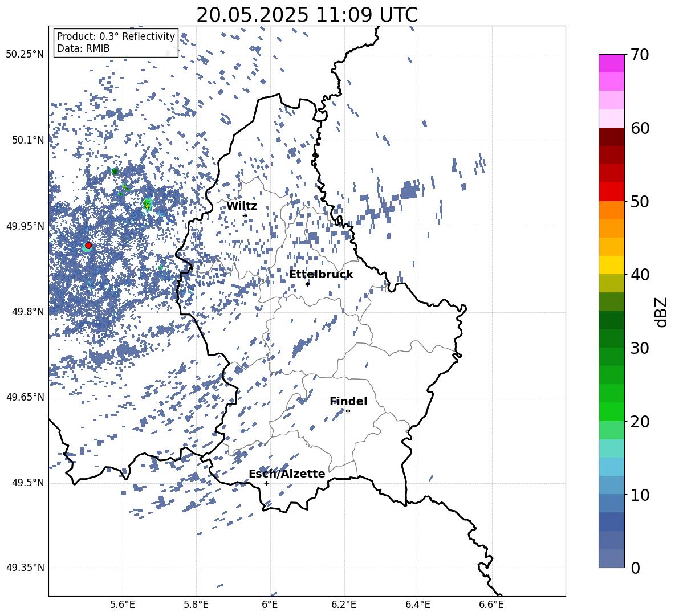The height and width of the screenshot is (616, 675).
Task: Click the 10 colorbar tick label
Action: tap(639, 495)
